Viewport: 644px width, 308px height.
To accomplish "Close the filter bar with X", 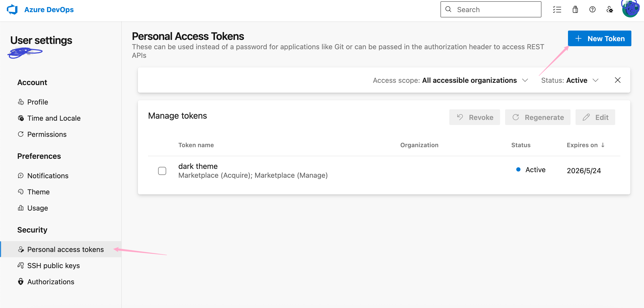I will click(x=617, y=80).
